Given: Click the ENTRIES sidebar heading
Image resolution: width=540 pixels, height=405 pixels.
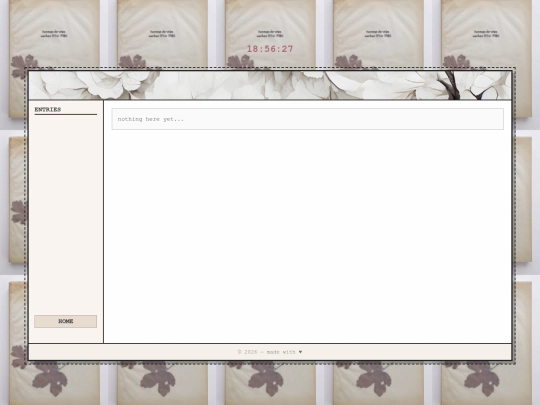Looking at the screenshot, I should click(48, 110).
